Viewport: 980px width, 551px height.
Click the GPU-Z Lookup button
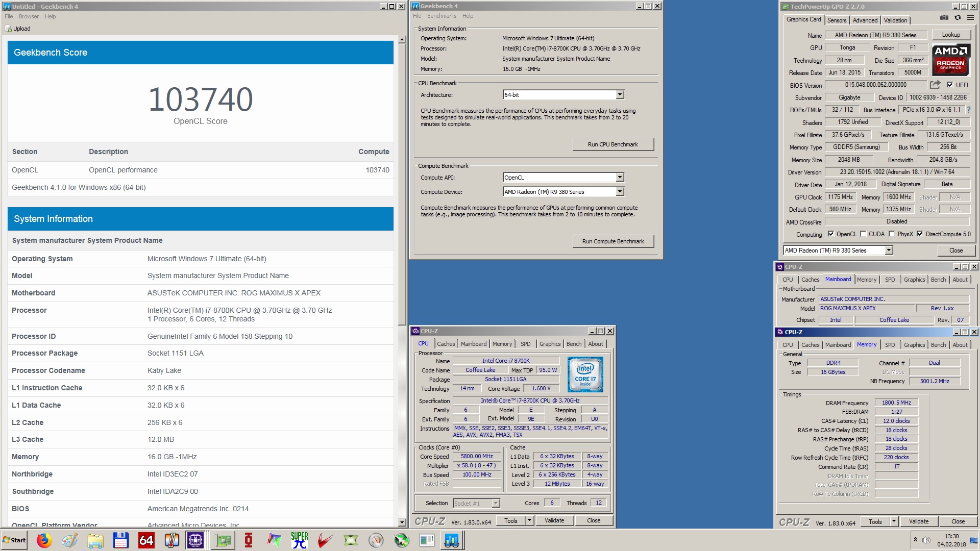pyautogui.click(x=951, y=35)
